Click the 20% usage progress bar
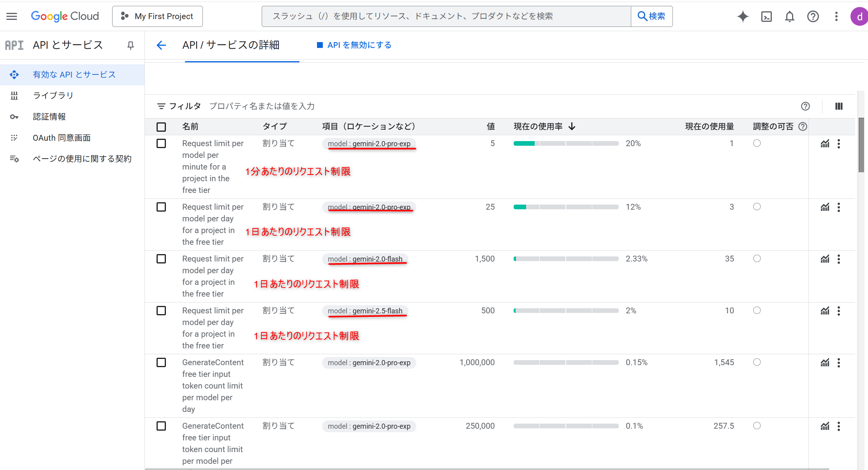868x470 pixels. 566,143
